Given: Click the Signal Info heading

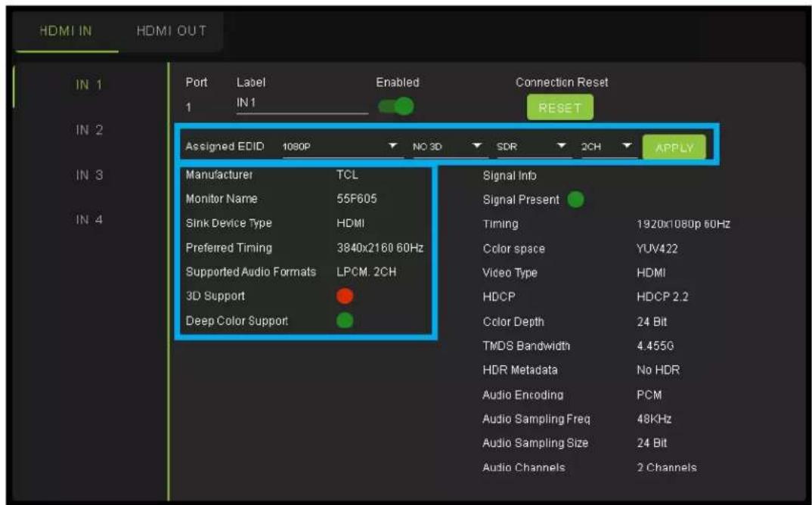Looking at the screenshot, I should tap(510, 175).
